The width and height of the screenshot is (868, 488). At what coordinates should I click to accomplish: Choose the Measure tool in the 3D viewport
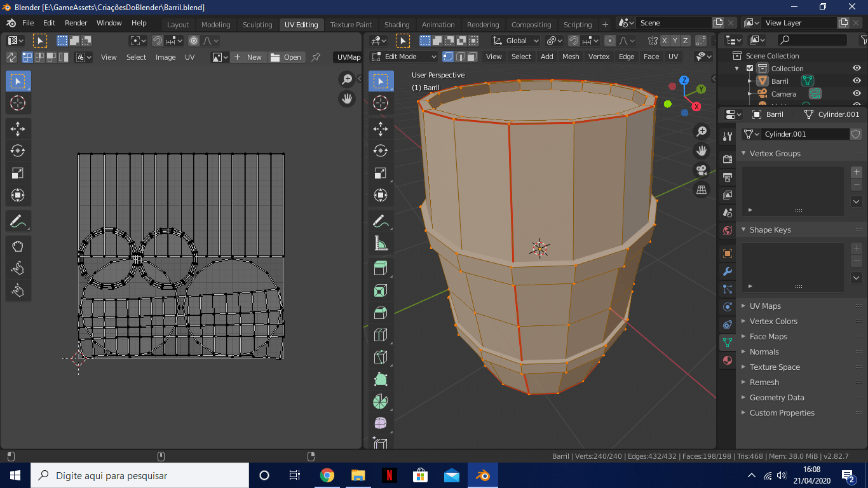pyautogui.click(x=380, y=243)
